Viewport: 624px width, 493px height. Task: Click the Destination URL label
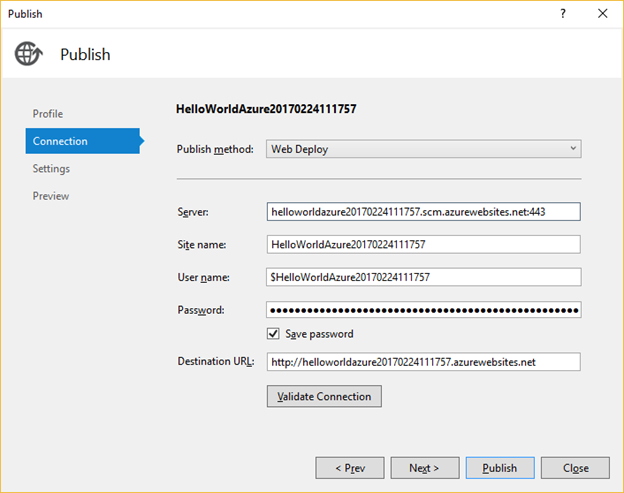point(216,361)
